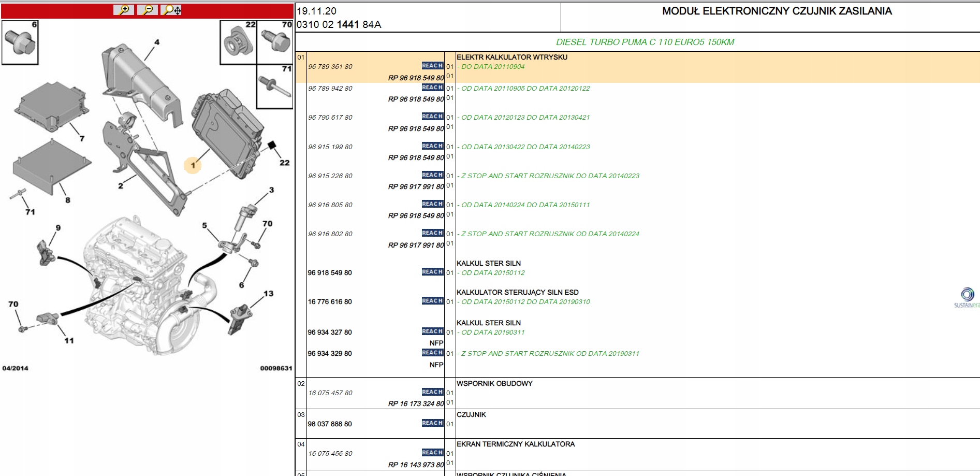Open the bolt thumbnail labeled 6
This screenshot has height=476, width=980.
point(20,42)
